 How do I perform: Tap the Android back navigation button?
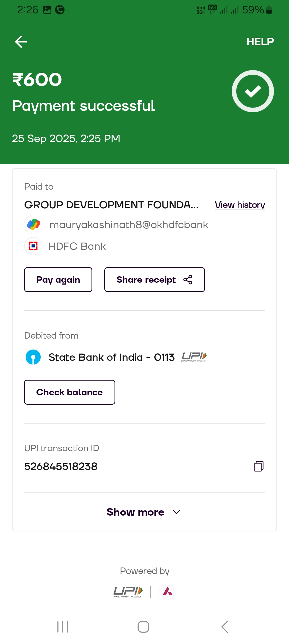point(225,627)
